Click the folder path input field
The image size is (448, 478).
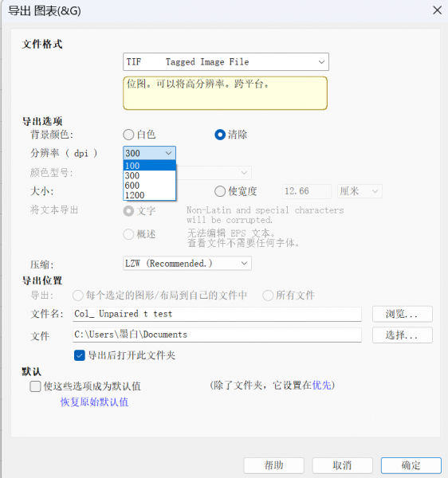click(x=217, y=335)
